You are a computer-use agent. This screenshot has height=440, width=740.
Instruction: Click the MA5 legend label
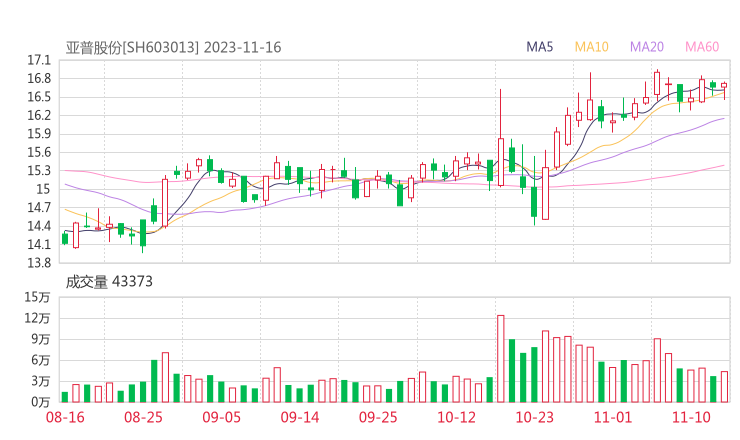[539, 47]
